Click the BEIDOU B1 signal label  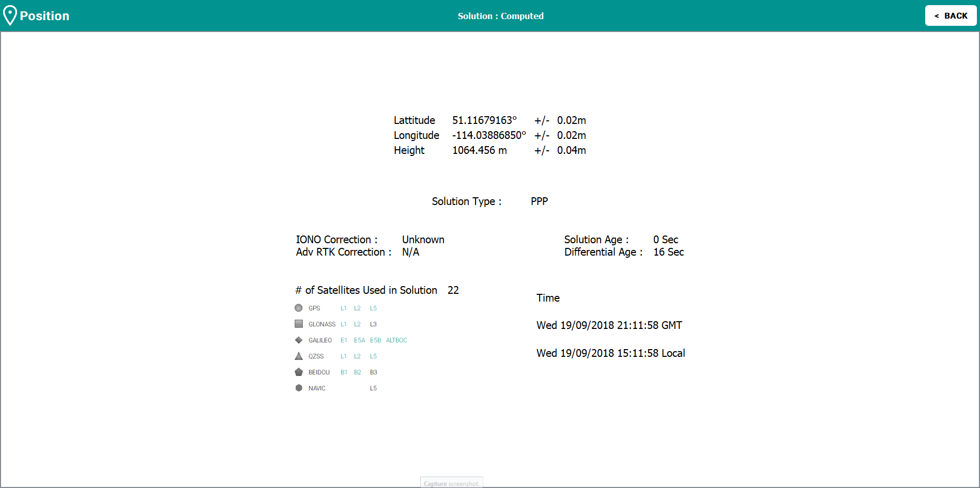[344, 372]
